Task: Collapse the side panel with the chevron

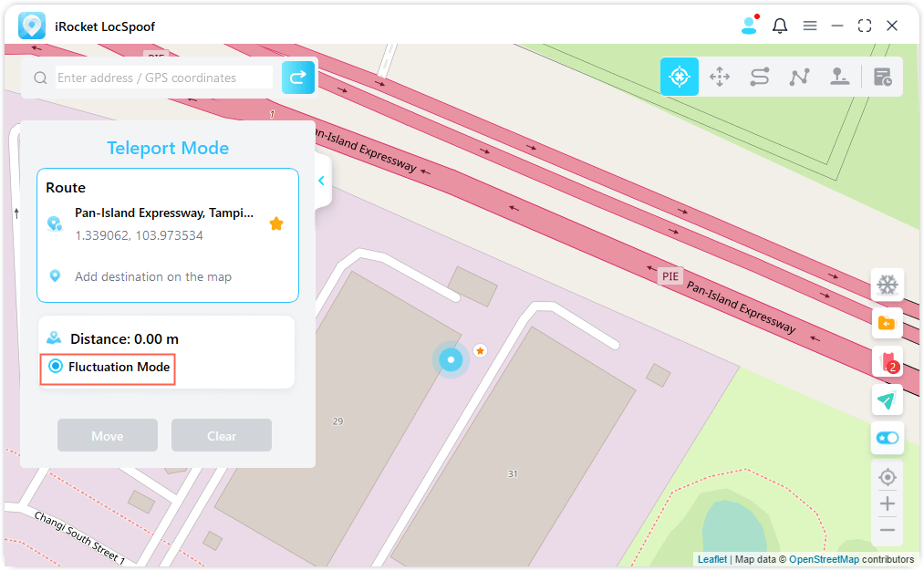Action: tap(321, 181)
